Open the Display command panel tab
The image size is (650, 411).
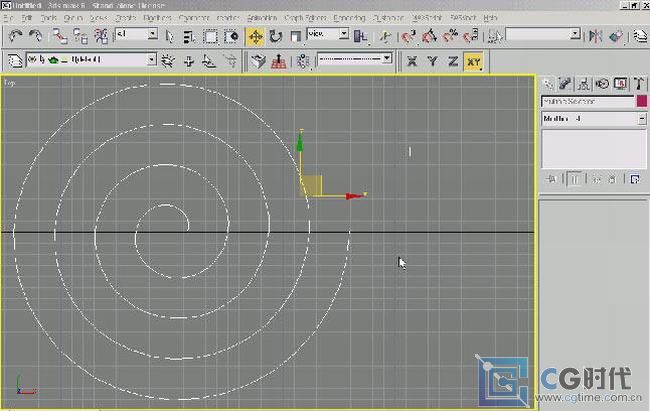(x=621, y=84)
